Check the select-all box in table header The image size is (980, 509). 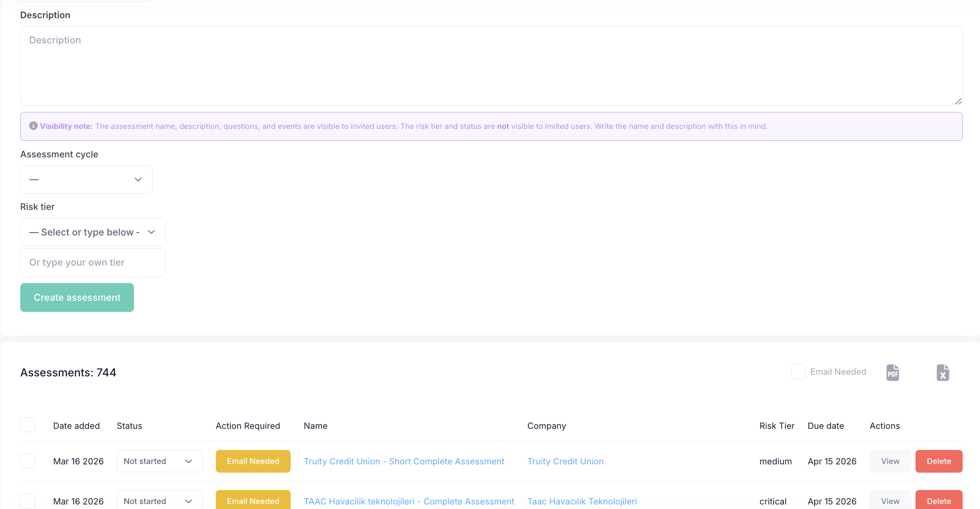(x=28, y=425)
